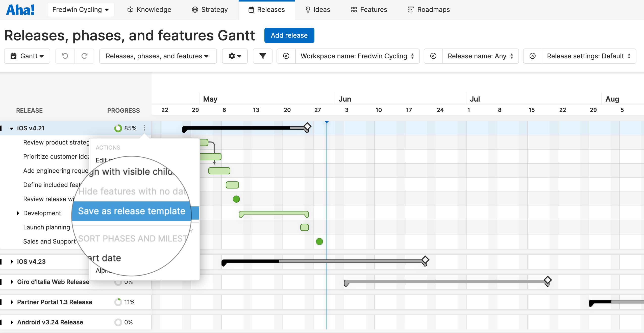Go to the Strategy tab
The width and height of the screenshot is (644, 333).
[210, 10]
